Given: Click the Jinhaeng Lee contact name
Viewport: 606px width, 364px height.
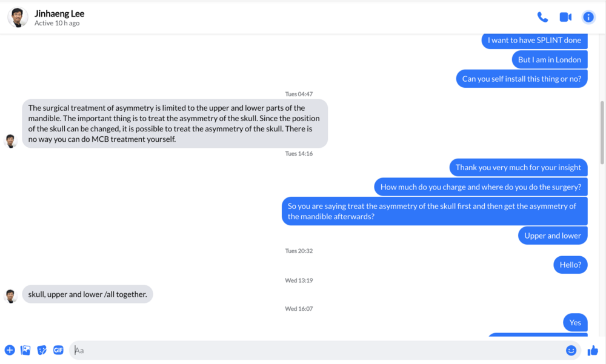Looking at the screenshot, I should pos(59,13).
